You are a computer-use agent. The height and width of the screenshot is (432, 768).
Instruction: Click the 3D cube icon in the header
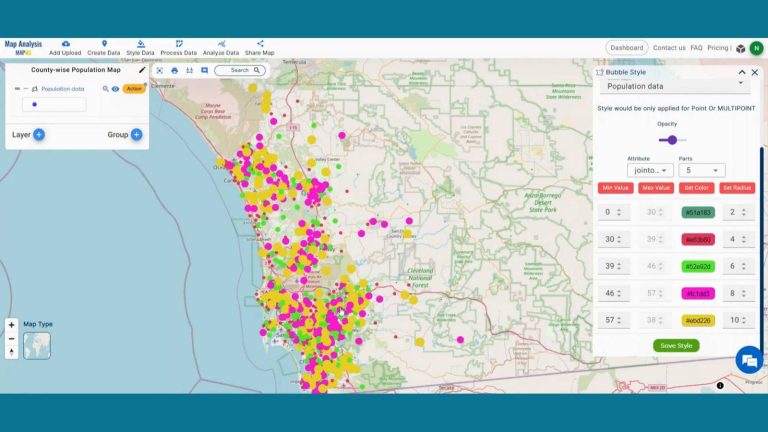click(741, 48)
